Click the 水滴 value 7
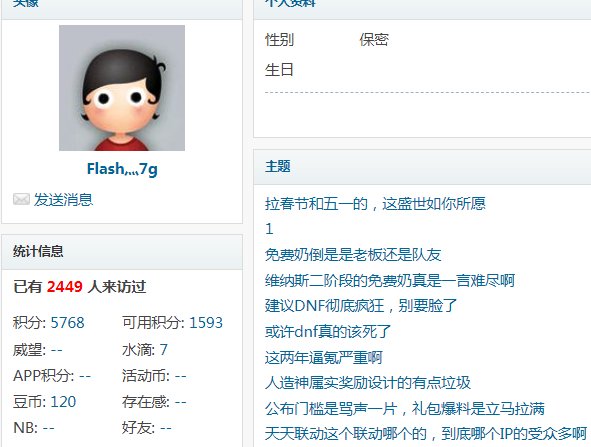591x447 pixels. (x=164, y=350)
